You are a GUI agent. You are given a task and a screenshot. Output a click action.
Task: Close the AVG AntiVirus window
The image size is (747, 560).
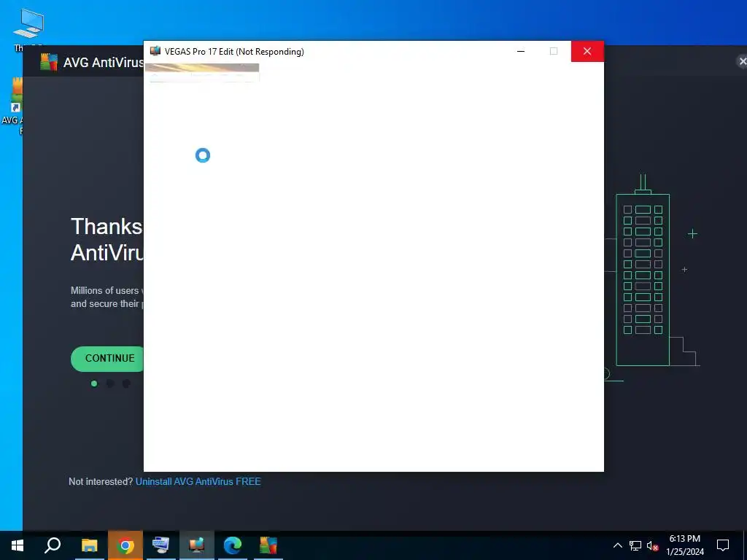point(742,61)
